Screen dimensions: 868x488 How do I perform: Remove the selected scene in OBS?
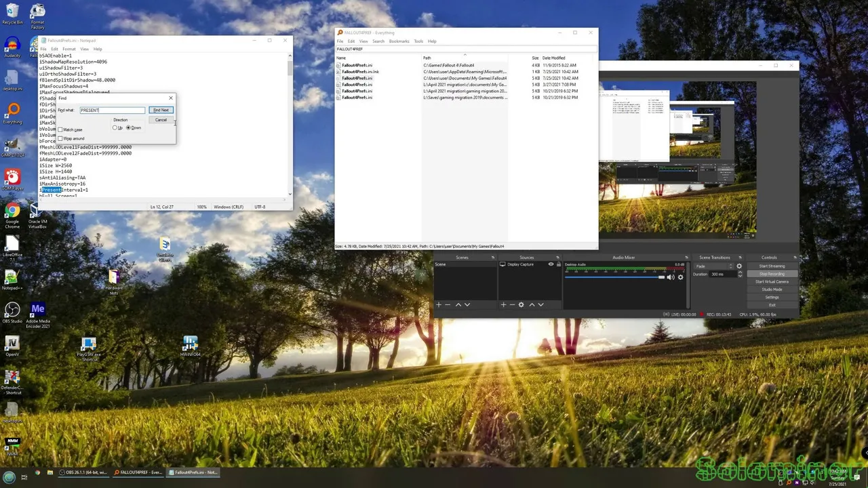tap(448, 304)
